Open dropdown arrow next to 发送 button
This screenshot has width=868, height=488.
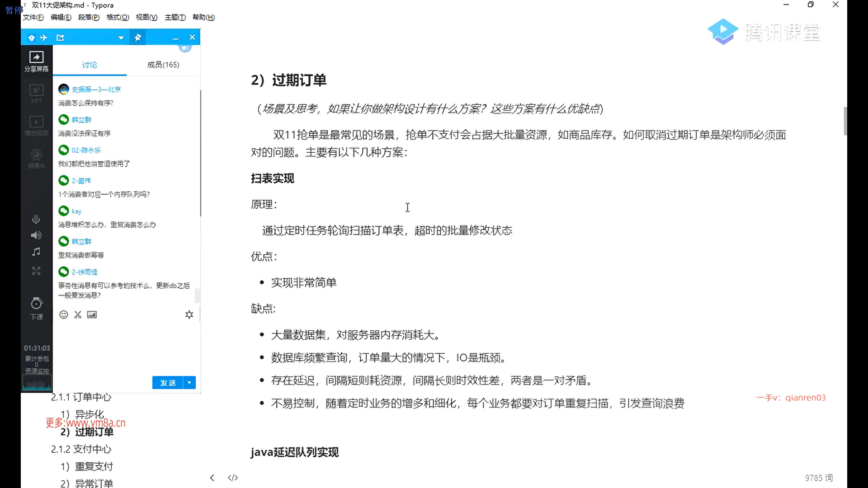[189, 383]
